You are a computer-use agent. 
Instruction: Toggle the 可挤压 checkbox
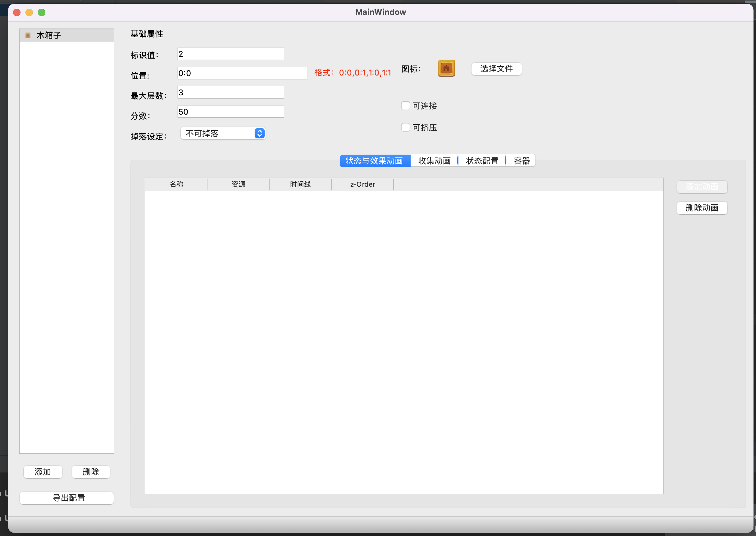pyautogui.click(x=405, y=127)
